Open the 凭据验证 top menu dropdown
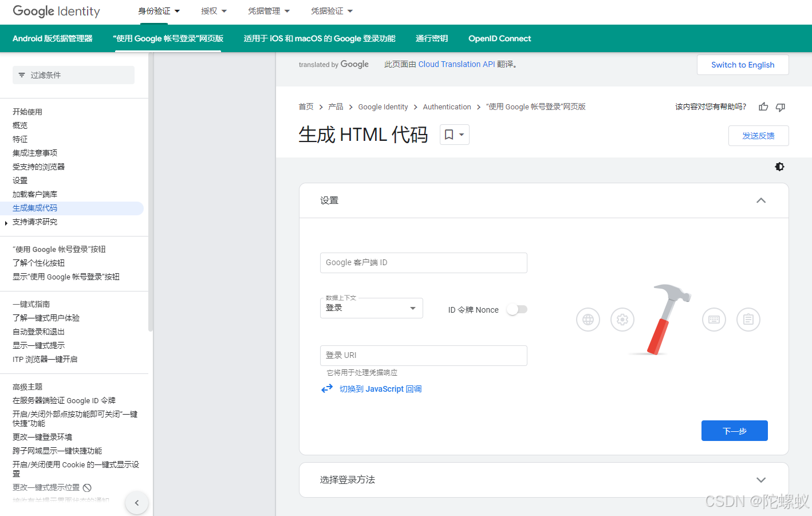 (x=332, y=11)
